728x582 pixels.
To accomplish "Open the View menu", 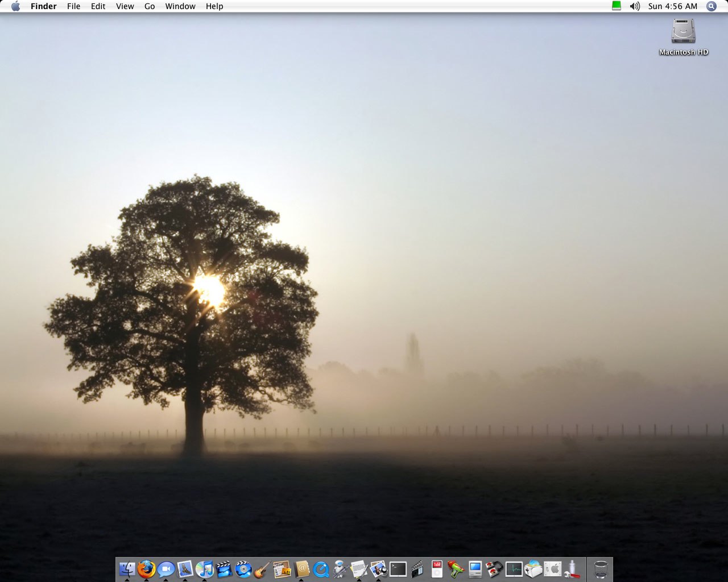I will [x=125, y=6].
